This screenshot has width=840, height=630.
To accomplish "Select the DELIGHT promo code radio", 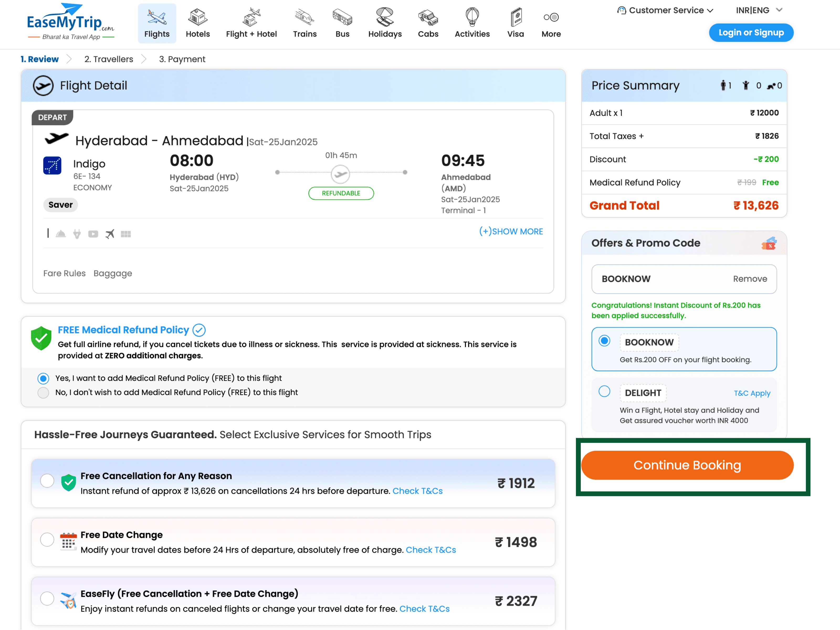I will pyautogui.click(x=604, y=392).
